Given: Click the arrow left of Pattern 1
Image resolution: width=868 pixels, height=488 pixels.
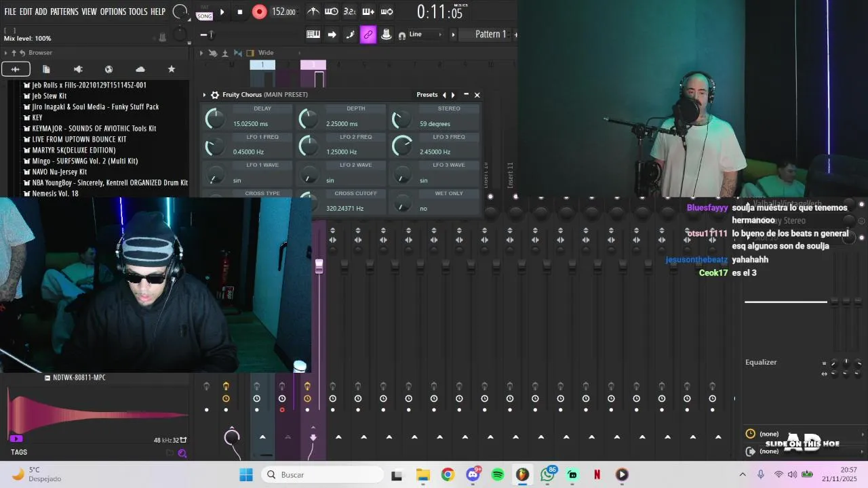Looking at the screenshot, I should 454,35.
